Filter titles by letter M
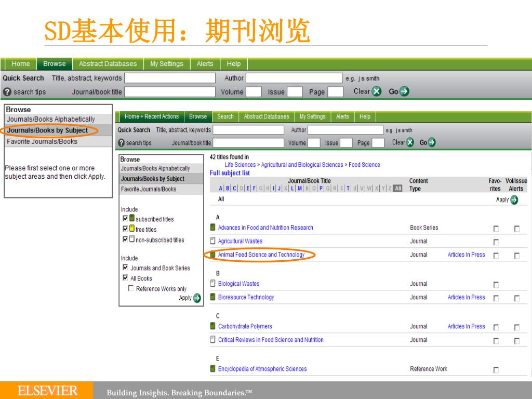 coord(300,188)
